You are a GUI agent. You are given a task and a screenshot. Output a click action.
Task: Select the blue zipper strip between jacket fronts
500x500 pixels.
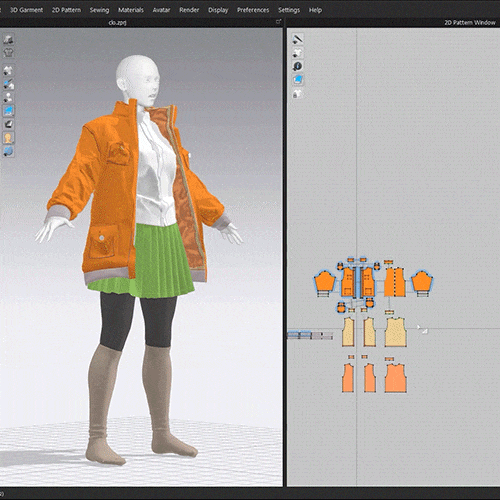click(358, 281)
